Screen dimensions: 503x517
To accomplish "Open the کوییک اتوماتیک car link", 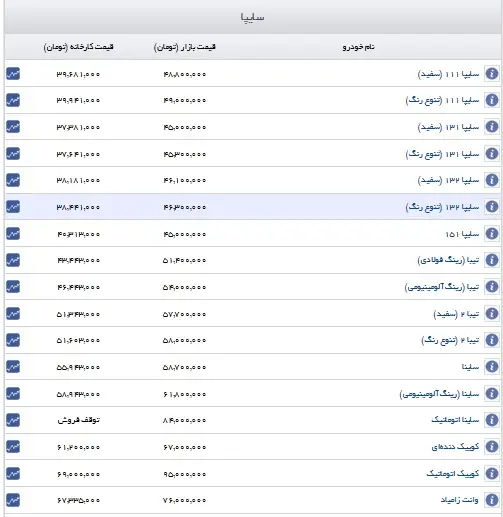I will [453, 473].
